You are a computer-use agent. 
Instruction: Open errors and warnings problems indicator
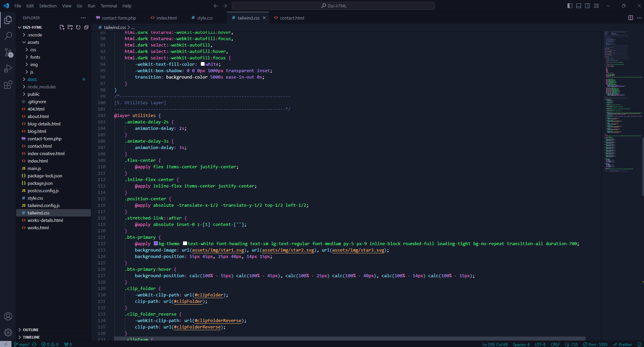(x=50, y=344)
